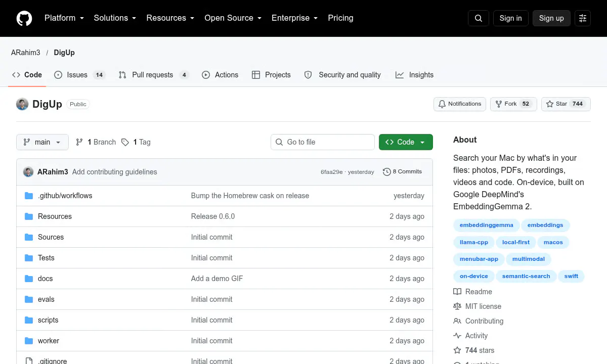Open the Issues tab

[79, 75]
